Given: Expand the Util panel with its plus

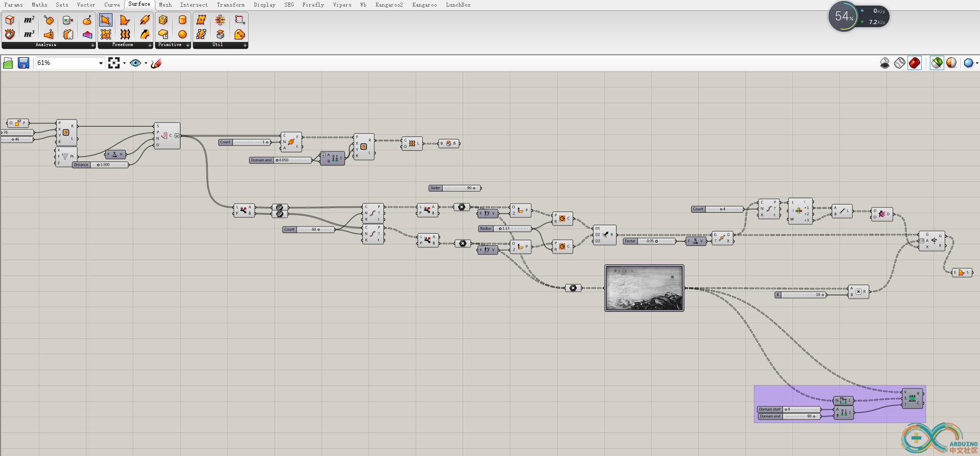Looking at the screenshot, I should 245,45.
